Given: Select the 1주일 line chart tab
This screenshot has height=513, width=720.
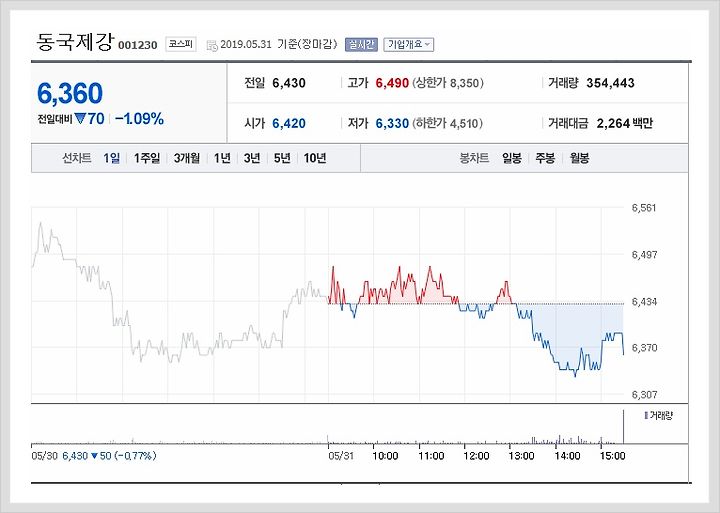Looking at the screenshot, I should coord(147,158).
